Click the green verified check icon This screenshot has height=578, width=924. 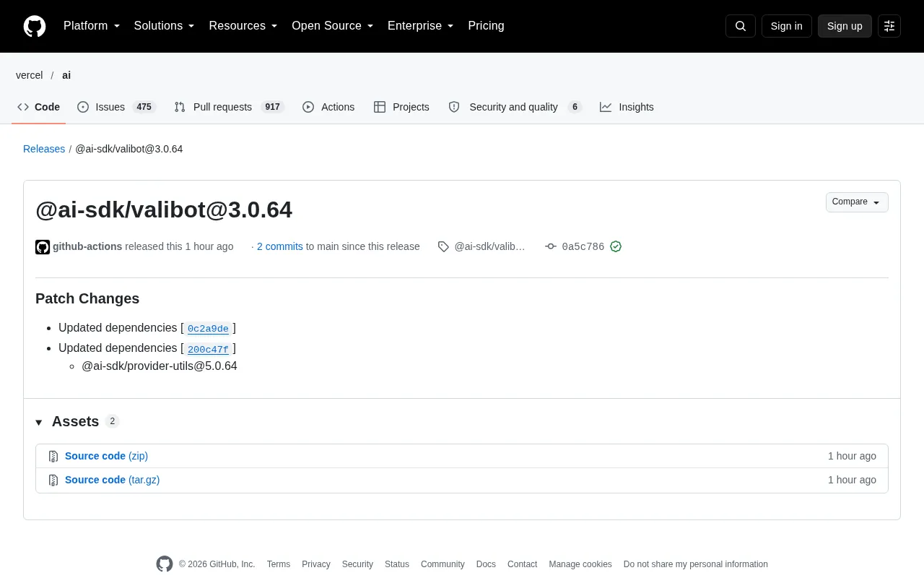click(x=616, y=246)
